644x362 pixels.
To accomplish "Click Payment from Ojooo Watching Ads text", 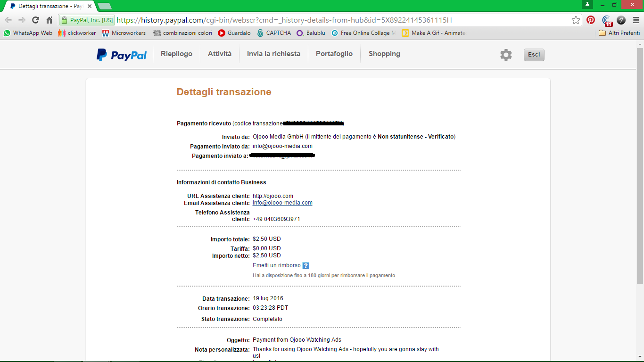I will point(297,340).
